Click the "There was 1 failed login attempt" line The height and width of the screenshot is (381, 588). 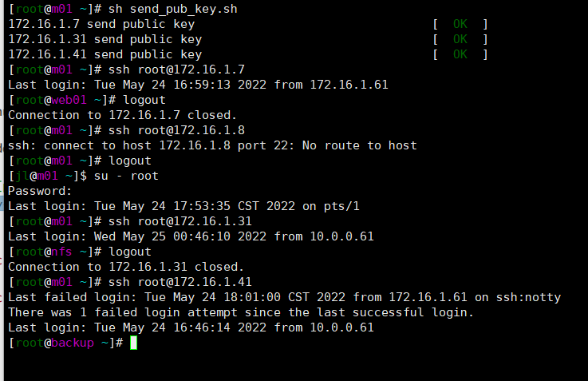click(x=241, y=312)
